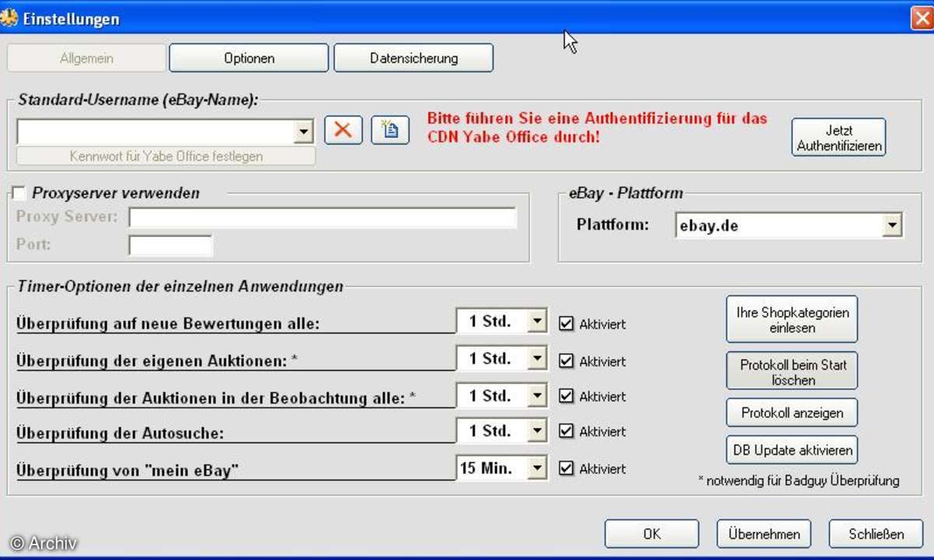Click Protokoll beim Start löschen button
The height and width of the screenshot is (560, 934).
click(x=792, y=372)
